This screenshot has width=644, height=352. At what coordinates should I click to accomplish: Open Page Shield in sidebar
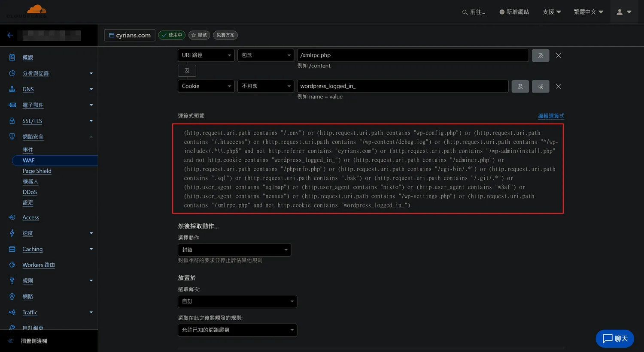[x=37, y=171]
